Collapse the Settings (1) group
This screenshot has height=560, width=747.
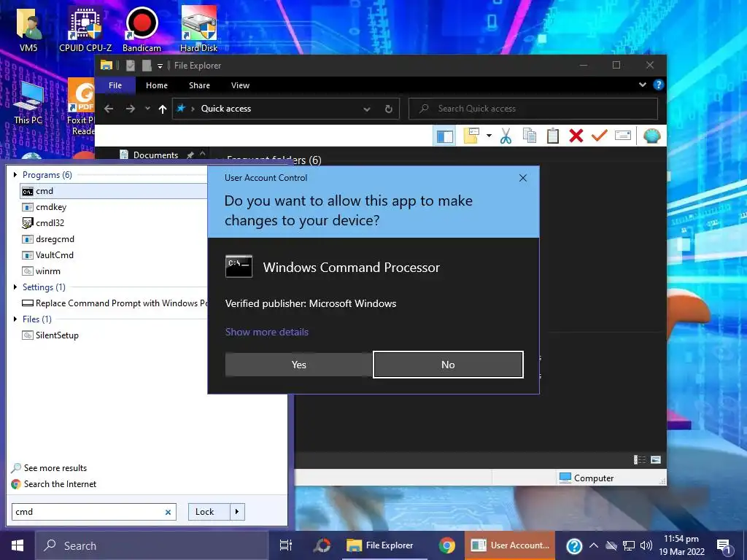[15, 287]
